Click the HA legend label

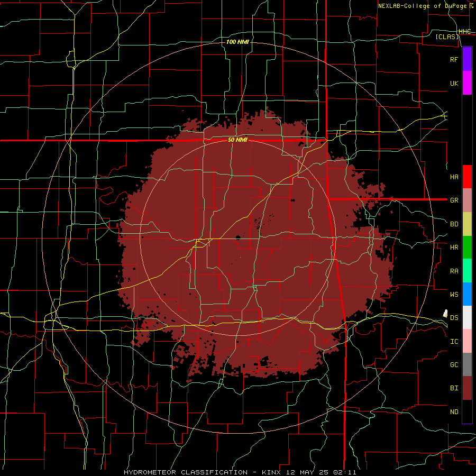[454, 177]
